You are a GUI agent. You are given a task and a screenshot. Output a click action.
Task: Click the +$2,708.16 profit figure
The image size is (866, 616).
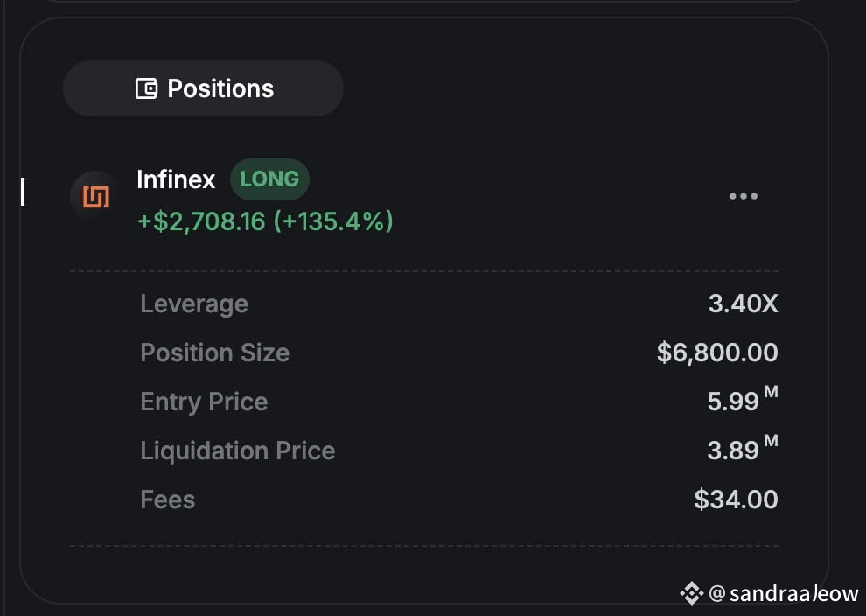coord(201,221)
